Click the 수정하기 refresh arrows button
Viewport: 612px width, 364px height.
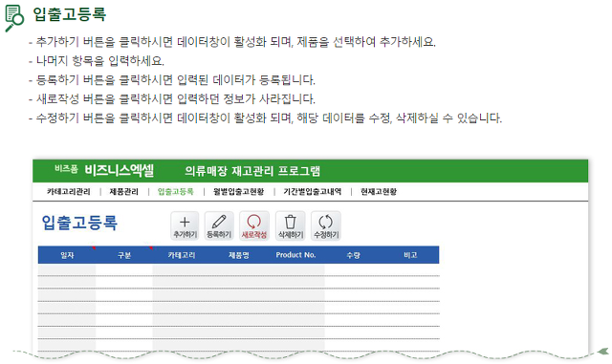click(326, 225)
